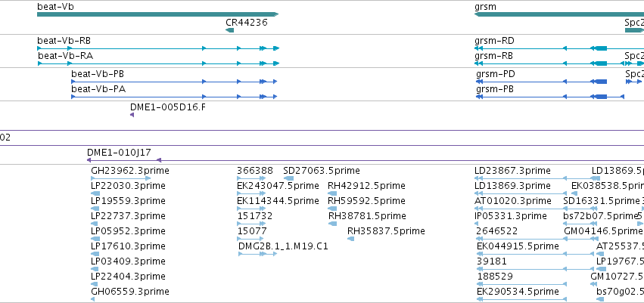
Task: Click the RH35837.5prime EST marker
Action: coord(350,239)
